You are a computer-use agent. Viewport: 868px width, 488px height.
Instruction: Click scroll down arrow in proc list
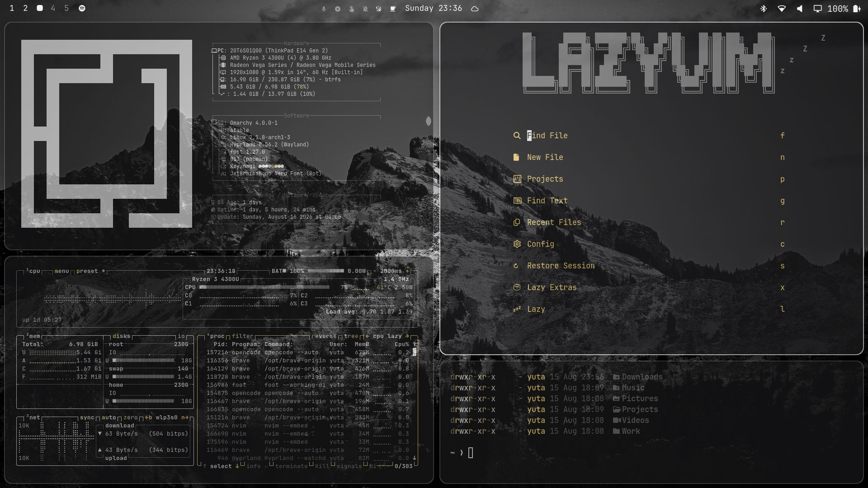pos(415,458)
